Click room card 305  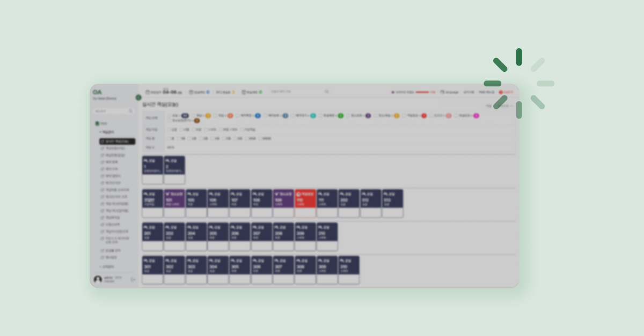[240, 270]
